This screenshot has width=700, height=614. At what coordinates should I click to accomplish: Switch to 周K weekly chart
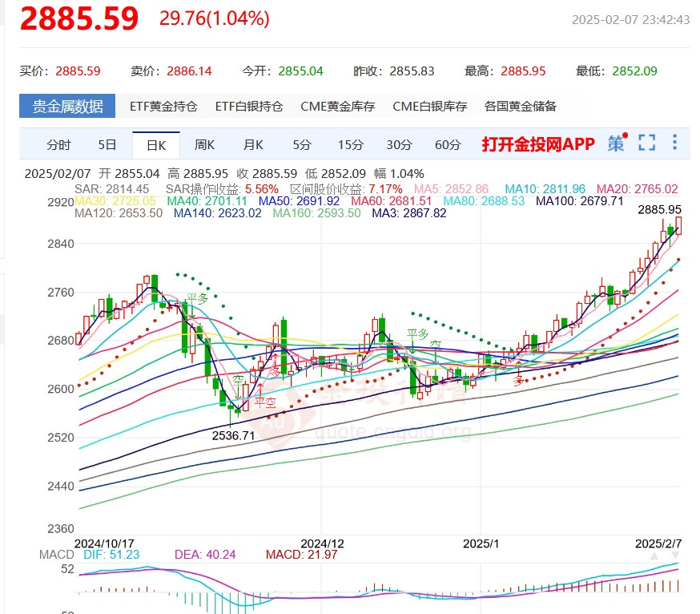[204, 145]
